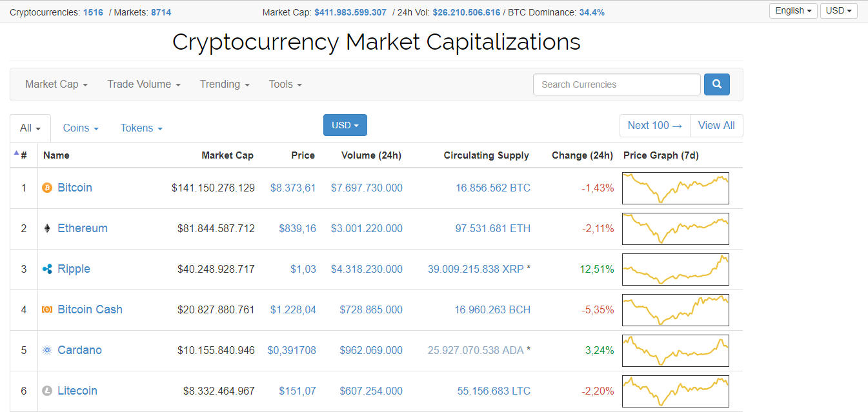Click the rank sort arrow icon

(x=16, y=153)
